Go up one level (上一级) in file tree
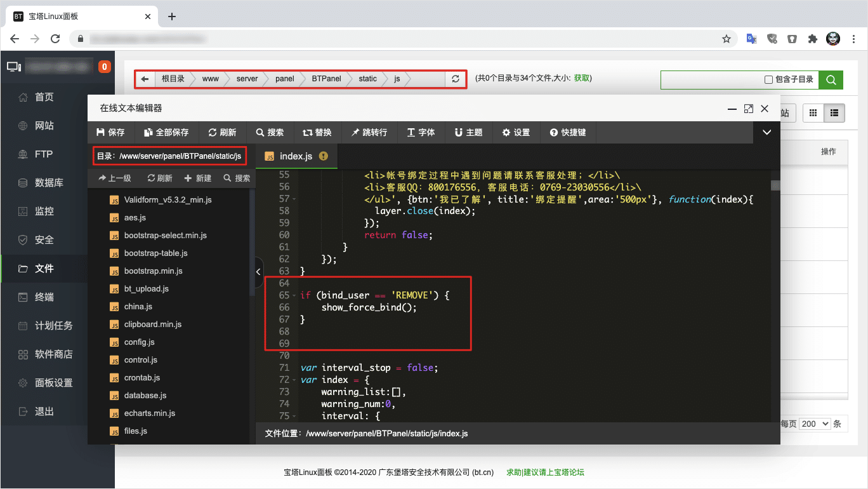This screenshot has height=489, width=868. pos(114,178)
